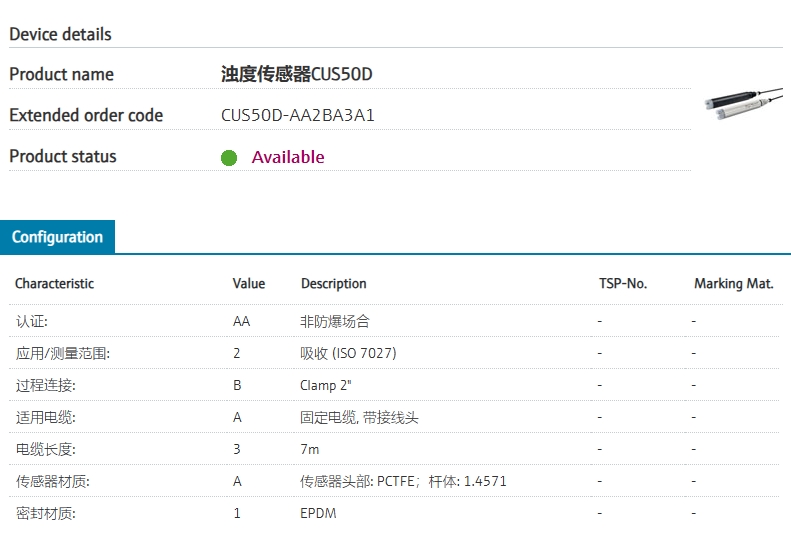The width and height of the screenshot is (791, 538).
Task: Click the Device details heading
Action: 60,34
